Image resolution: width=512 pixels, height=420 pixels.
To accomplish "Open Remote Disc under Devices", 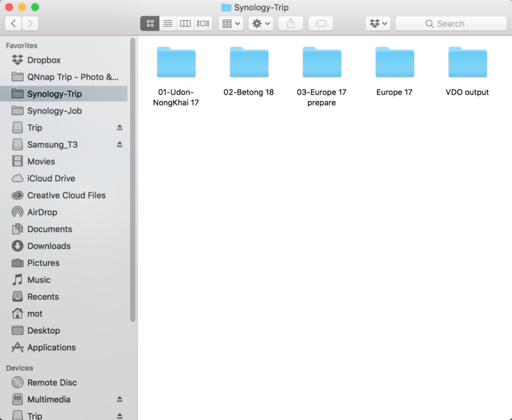I will coord(64,382).
